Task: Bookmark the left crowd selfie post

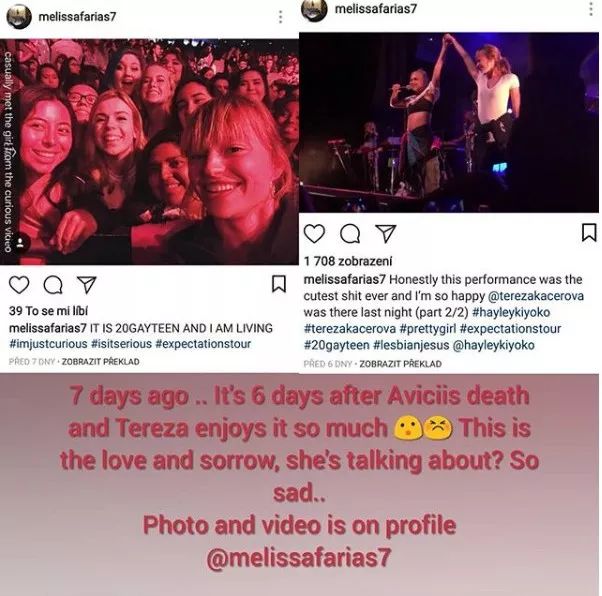Action: point(279,284)
